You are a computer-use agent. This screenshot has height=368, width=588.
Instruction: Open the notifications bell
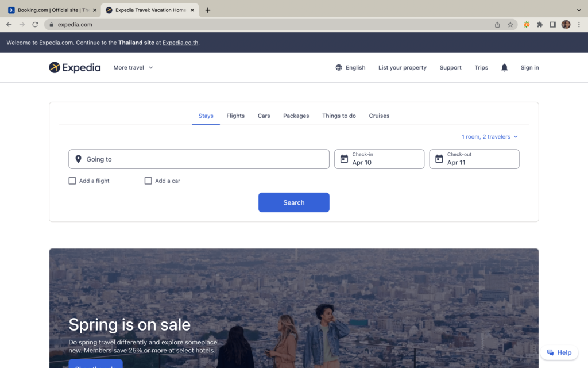pyautogui.click(x=504, y=68)
